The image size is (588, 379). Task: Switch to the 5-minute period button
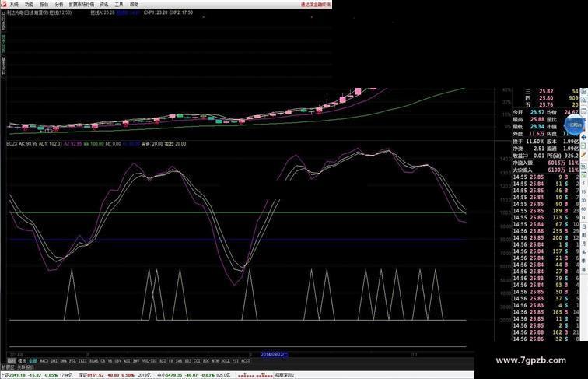click(x=583, y=183)
